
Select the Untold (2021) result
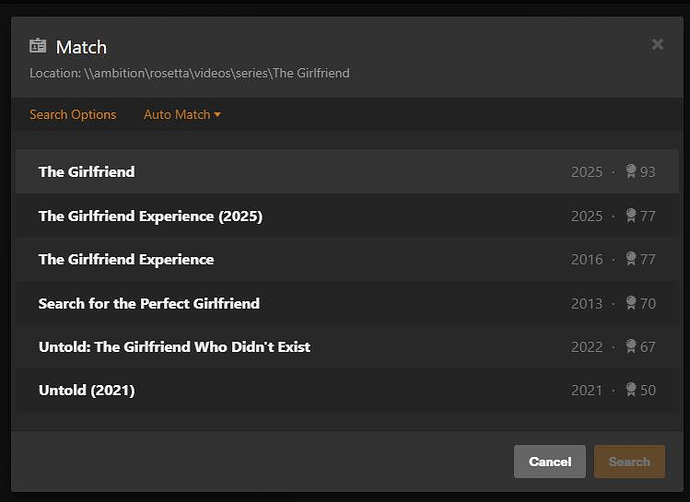click(87, 390)
